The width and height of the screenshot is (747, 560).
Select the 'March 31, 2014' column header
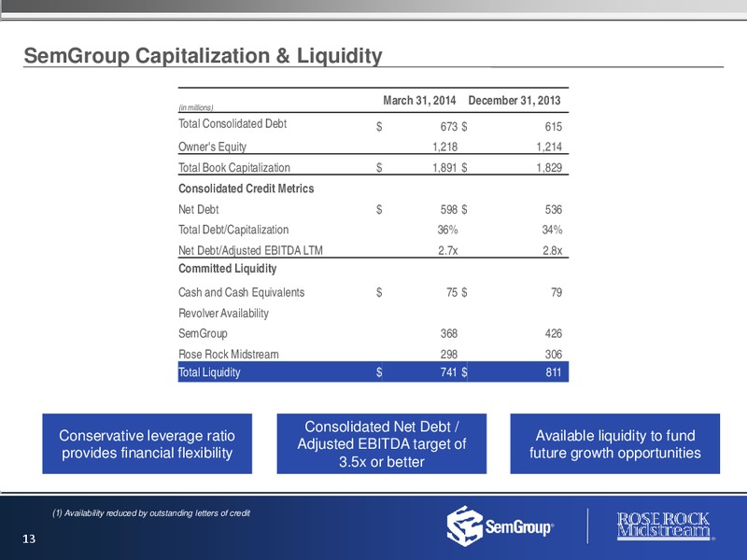[419, 101]
